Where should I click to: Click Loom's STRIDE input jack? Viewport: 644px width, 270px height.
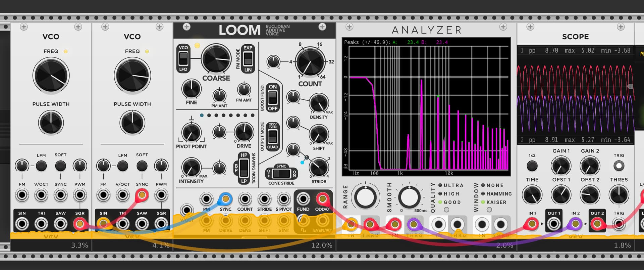(264, 199)
